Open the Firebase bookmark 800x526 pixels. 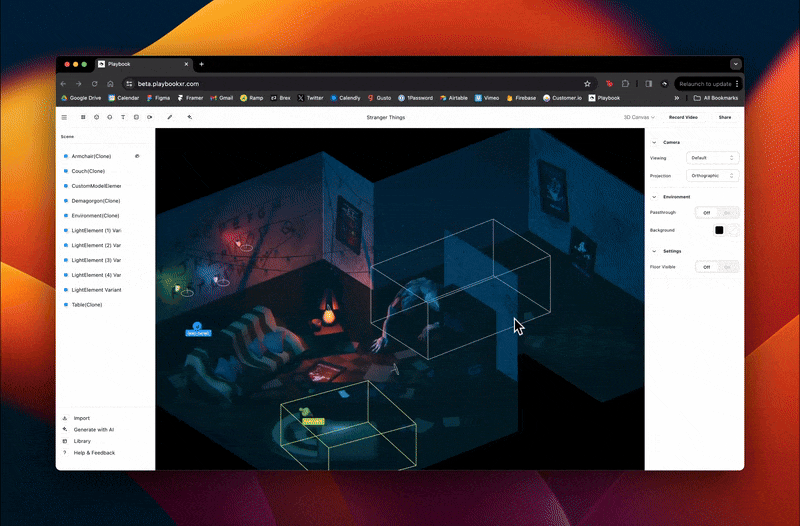(521, 98)
